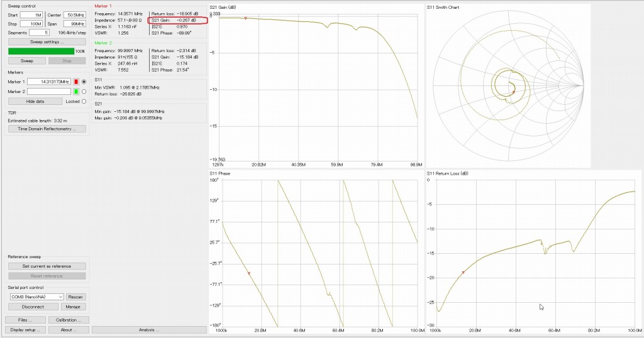644x338 pixels.
Task: Edit the Segments count field
Action: point(39,33)
